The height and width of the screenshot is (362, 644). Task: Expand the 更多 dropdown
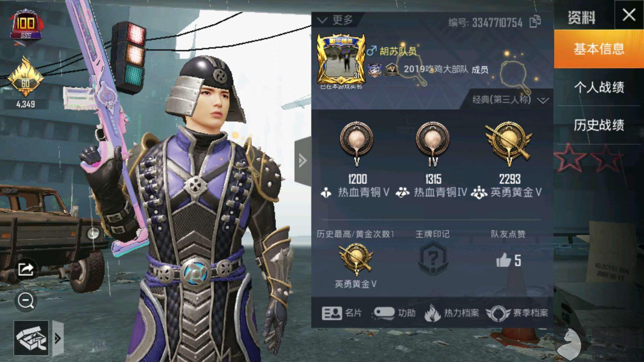(x=335, y=20)
